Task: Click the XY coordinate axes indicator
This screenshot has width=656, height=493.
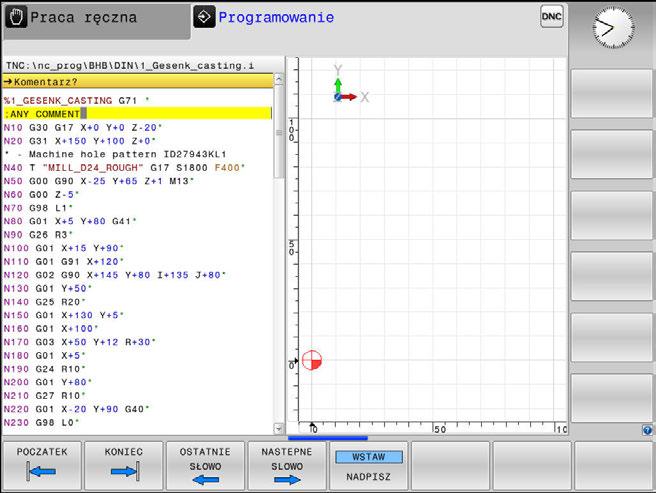Action: tap(351, 85)
